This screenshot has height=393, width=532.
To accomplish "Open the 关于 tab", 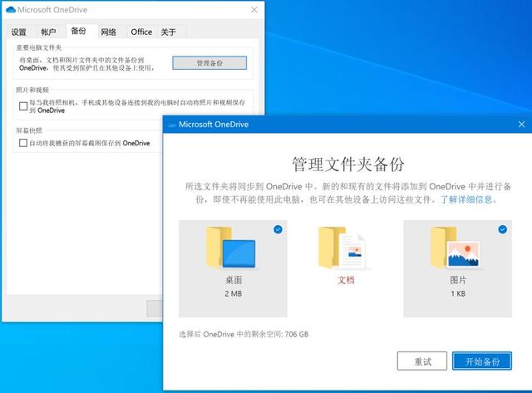I will tap(168, 32).
